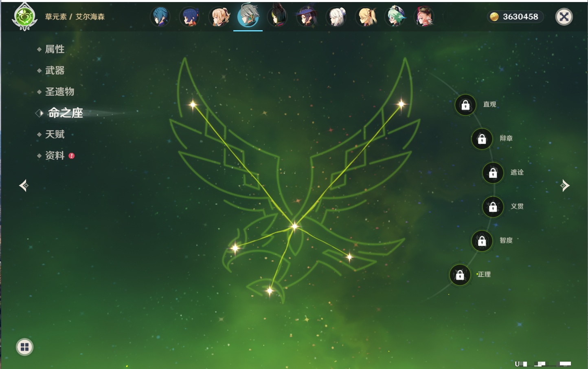Click the Dendro element emblem icon
Viewport: 588px width, 369px height.
coord(25,17)
